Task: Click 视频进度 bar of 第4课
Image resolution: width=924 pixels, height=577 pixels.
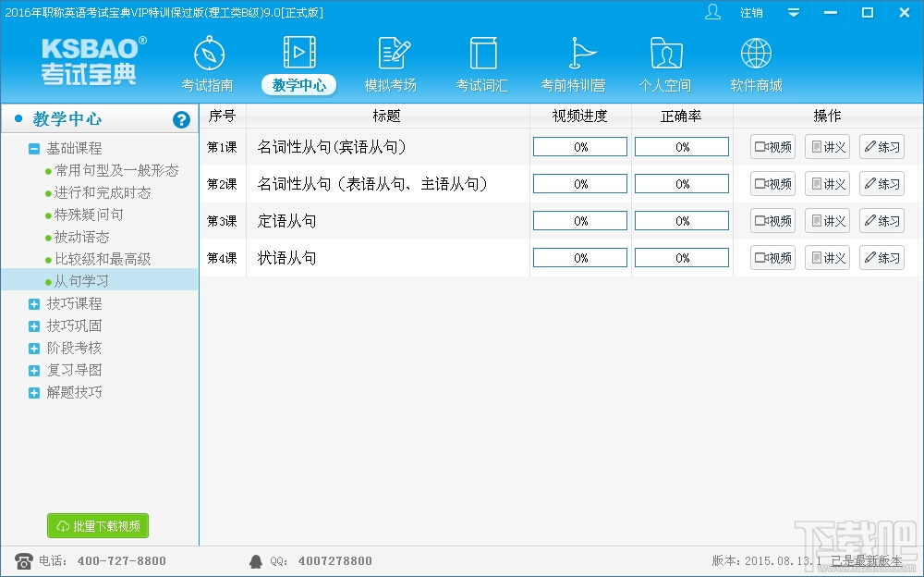Action: (580, 258)
